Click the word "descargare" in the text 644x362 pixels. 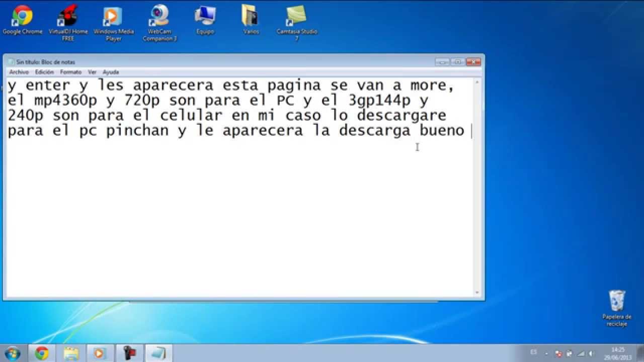pos(401,116)
